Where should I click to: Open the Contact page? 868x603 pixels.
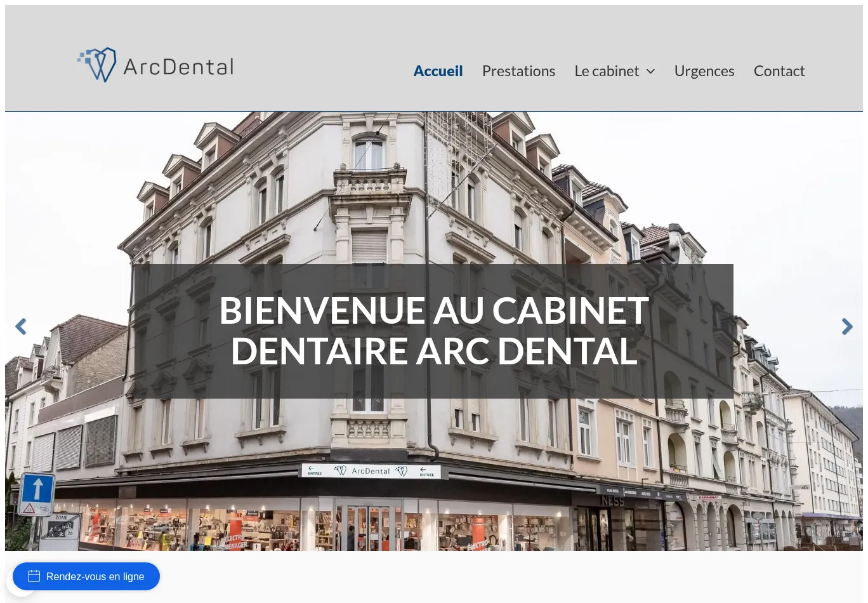click(x=779, y=71)
